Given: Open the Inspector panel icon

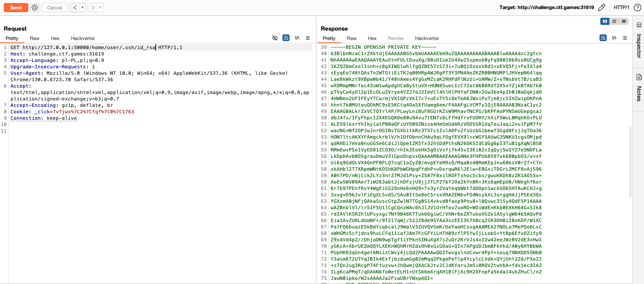Looking at the screenshot, I should coord(639,25).
